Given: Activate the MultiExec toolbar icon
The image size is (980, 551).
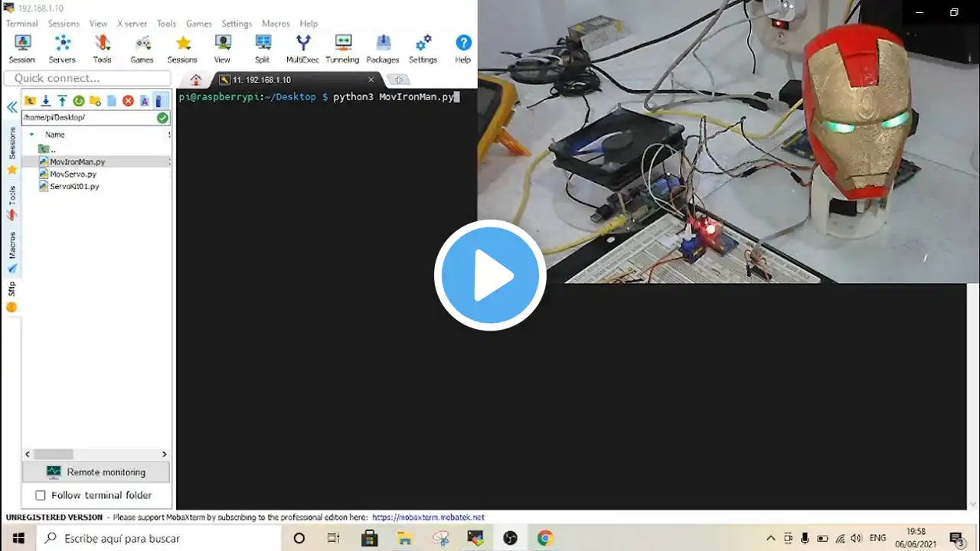Looking at the screenshot, I should [x=302, y=49].
